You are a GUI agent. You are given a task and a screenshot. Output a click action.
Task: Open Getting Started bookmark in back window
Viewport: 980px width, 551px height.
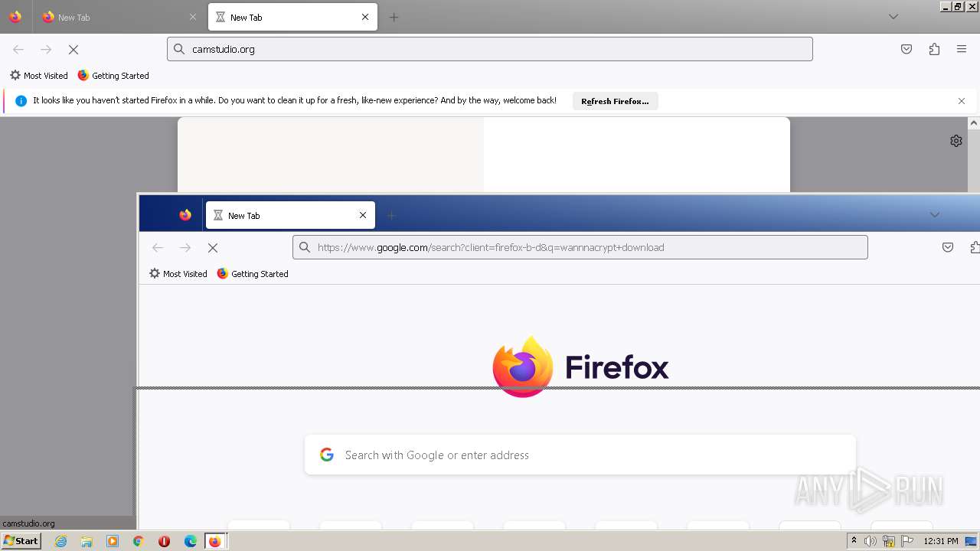[113, 76]
